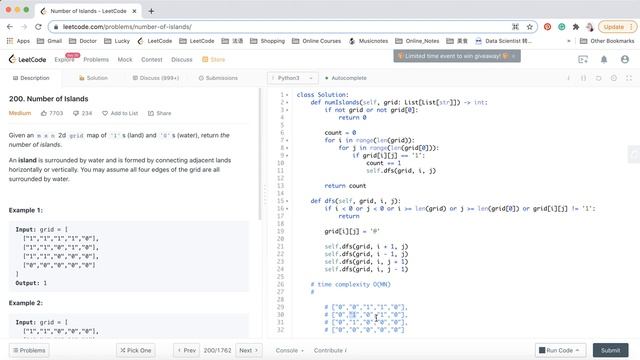Bookmark this page with the star

coord(529,27)
